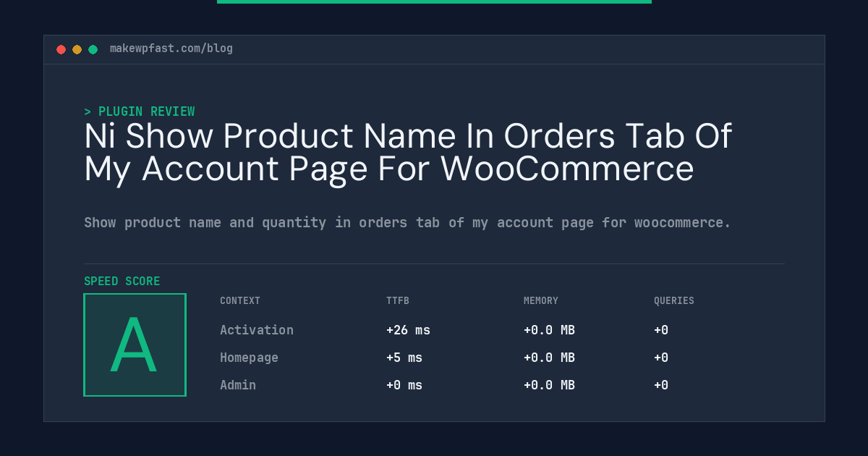Click the 'MEMORY' column header
This screenshot has height=456, width=868.
[541, 301]
